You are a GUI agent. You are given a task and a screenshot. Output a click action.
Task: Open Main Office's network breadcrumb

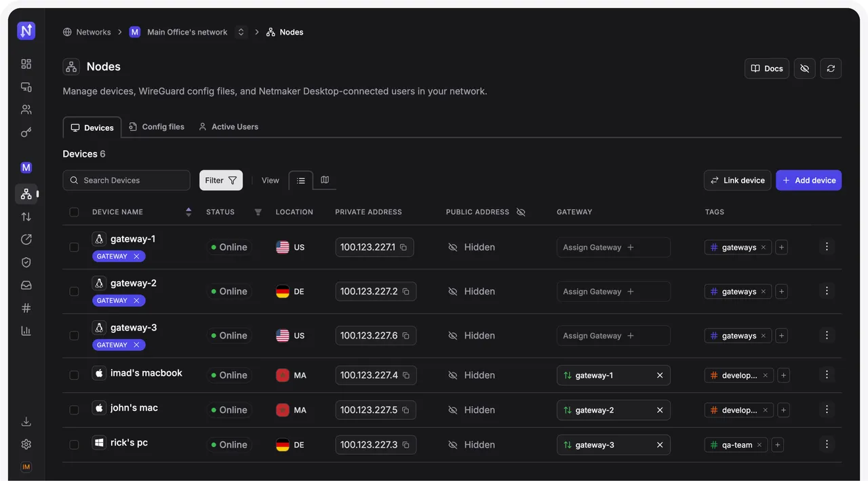click(x=180, y=32)
